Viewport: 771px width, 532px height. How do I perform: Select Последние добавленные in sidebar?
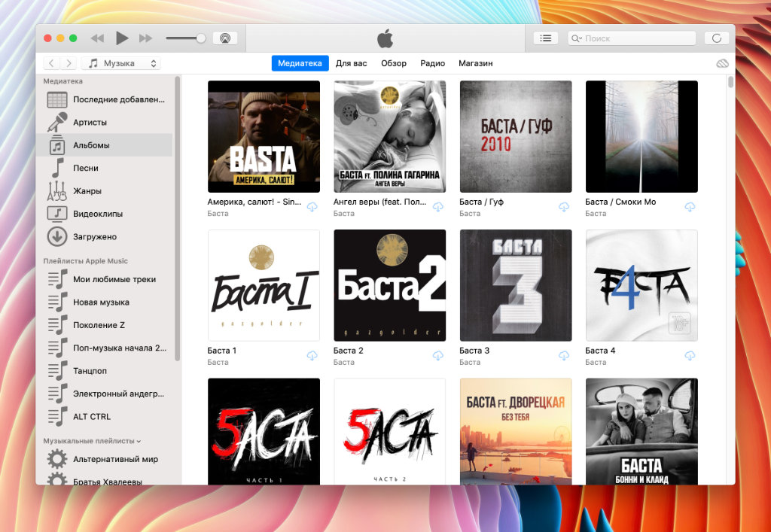point(104,100)
